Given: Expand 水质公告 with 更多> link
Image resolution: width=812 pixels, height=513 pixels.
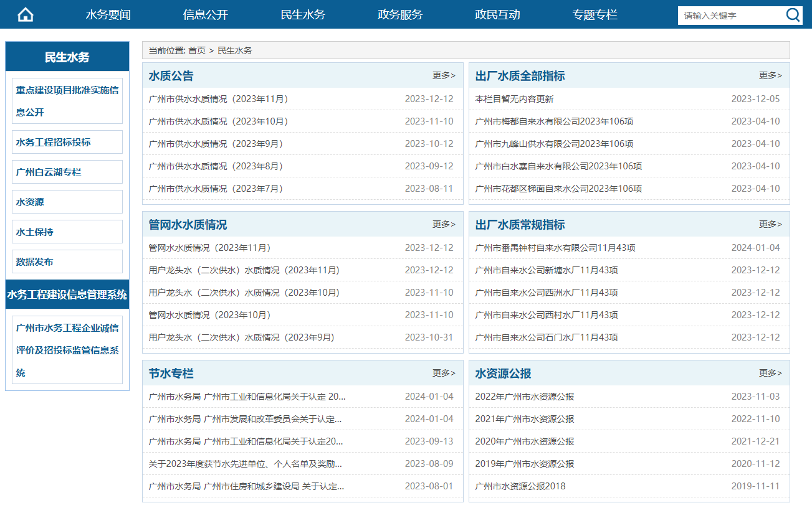Looking at the screenshot, I should (444, 75).
